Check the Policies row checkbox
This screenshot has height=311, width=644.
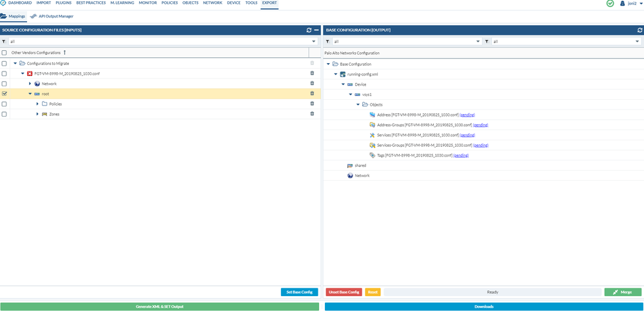[x=5, y=104]
